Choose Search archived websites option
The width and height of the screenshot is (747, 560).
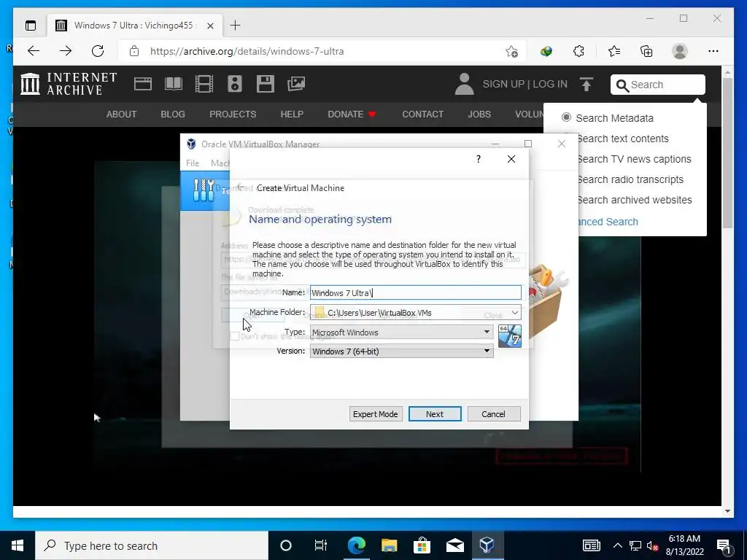(634, 200)
